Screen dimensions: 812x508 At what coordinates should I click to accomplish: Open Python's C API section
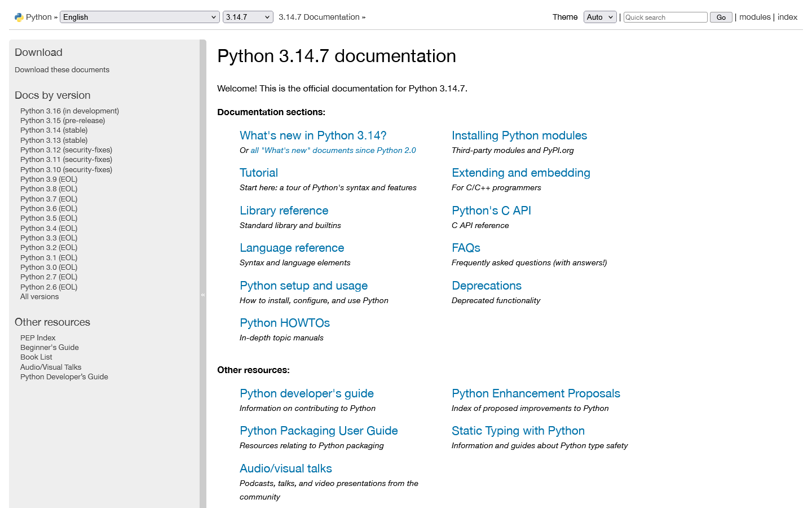click(492, 211)
